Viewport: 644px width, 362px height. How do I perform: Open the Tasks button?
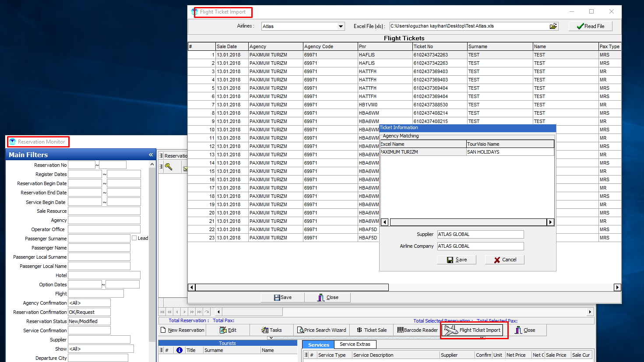pyautogui.click(x=271, y=330)
